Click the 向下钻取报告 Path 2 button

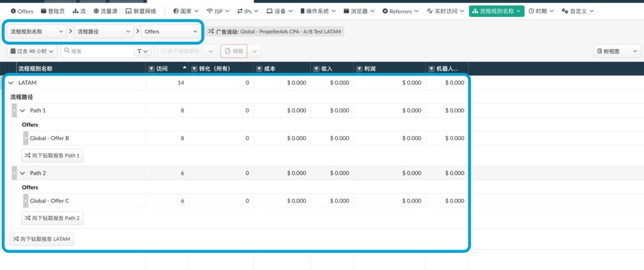tap(52, 219)
